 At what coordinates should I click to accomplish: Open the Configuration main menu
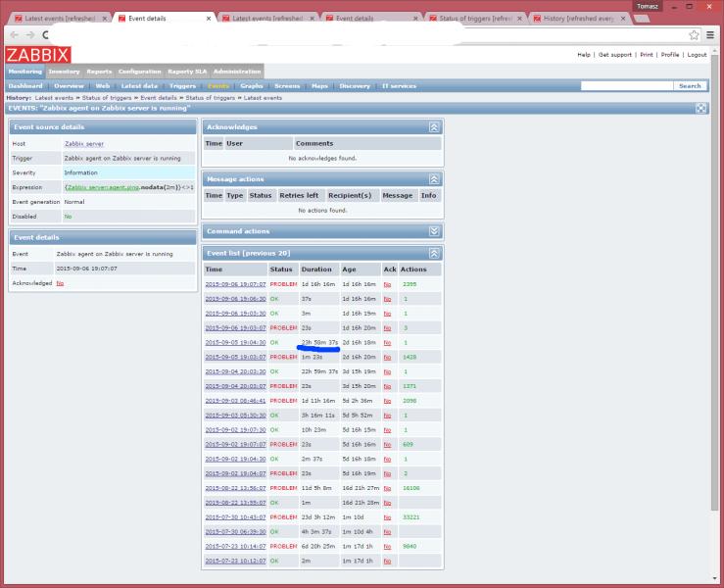coord(139,72)
